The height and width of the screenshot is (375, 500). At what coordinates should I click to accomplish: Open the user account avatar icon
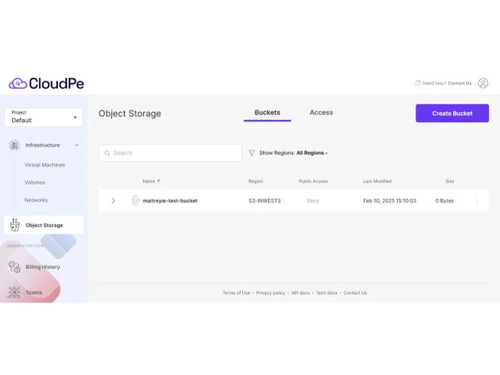[x=483, y=83]
